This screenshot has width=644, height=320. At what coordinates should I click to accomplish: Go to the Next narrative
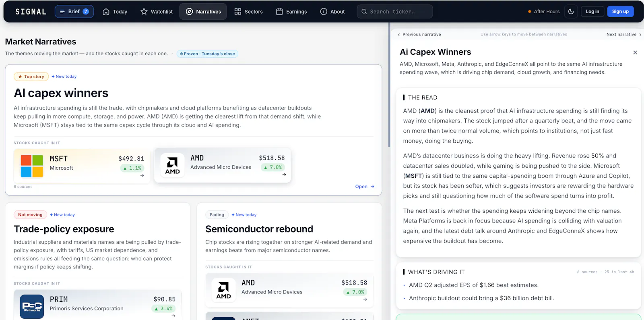624,34
